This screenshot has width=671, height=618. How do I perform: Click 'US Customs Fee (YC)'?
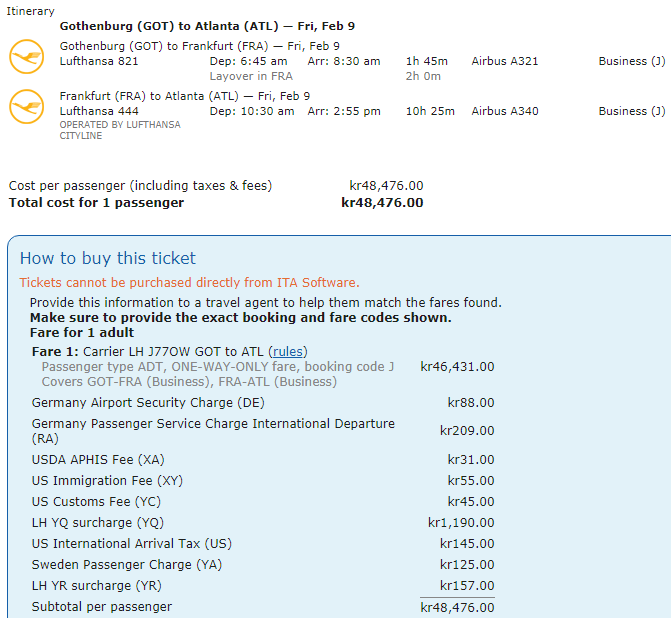click(96, 502)
